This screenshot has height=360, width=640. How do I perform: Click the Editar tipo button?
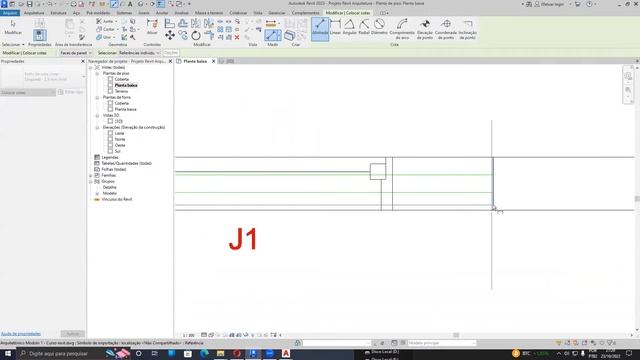[x=71, y=93]
